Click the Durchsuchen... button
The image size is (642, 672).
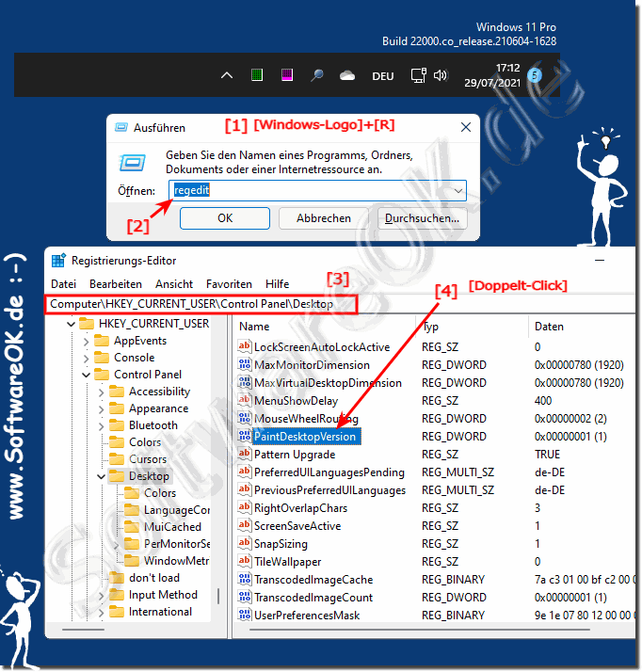[x=422, y=218]
